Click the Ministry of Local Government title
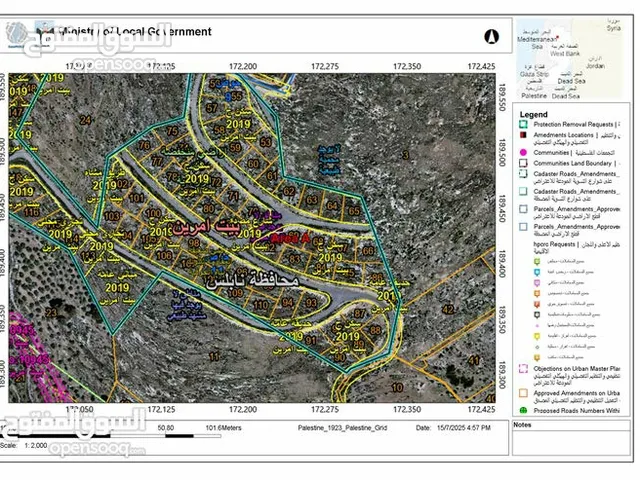Screen dimensions: 640x480 click(135, 32)
